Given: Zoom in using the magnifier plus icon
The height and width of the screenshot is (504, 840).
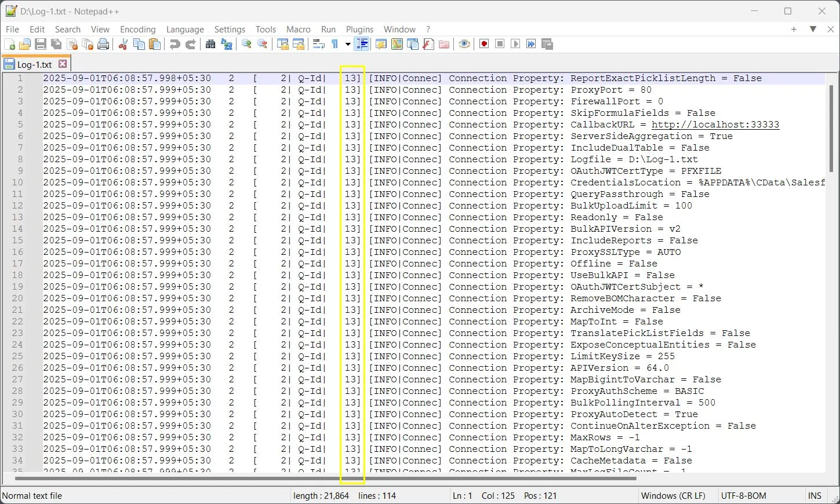Looking at the screenshot, I should (246, 45).
